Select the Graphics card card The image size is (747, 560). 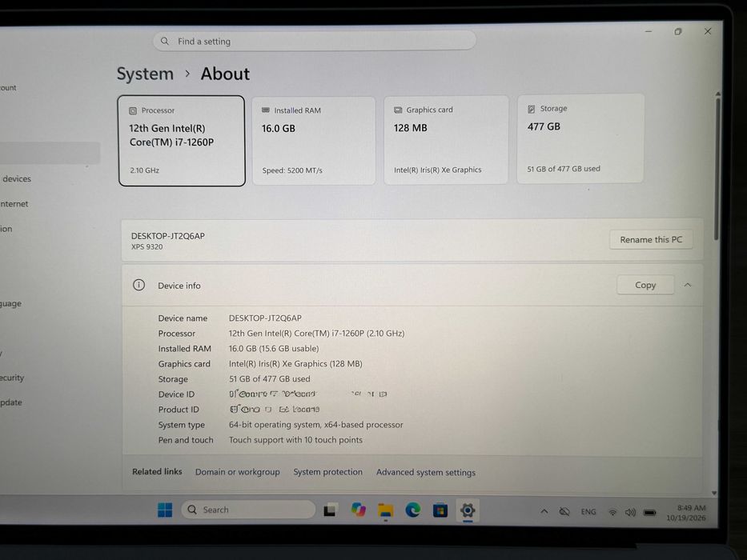point(447,139)
